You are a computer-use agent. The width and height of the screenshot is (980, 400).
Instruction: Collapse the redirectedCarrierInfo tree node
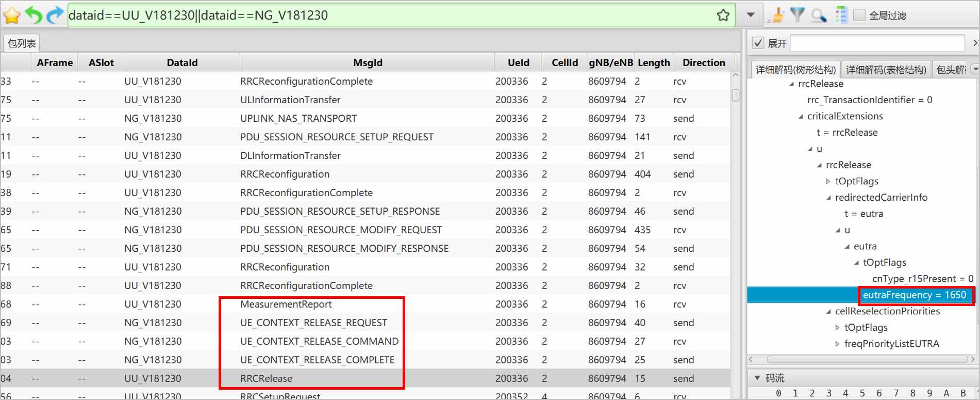coord(828,198)
